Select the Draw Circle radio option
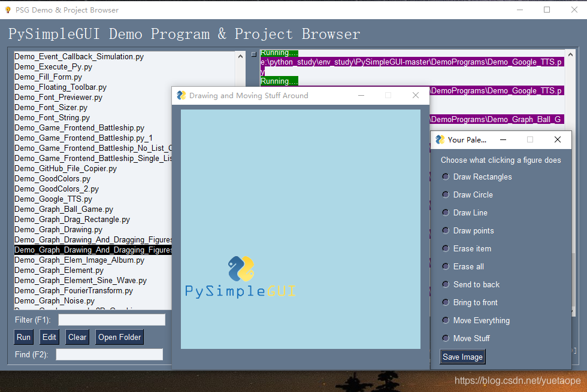 coord(468,195)
